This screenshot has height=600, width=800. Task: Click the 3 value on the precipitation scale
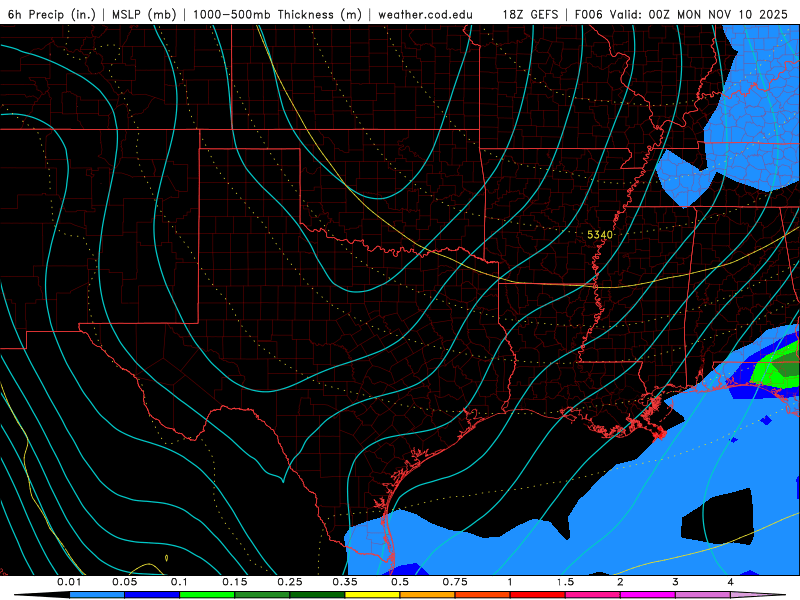tap(676, 582)
